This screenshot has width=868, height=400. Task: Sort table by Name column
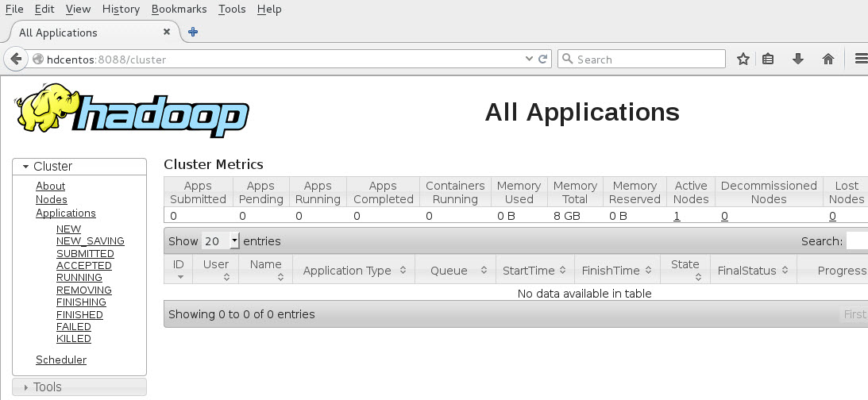(x=266, y=269)
